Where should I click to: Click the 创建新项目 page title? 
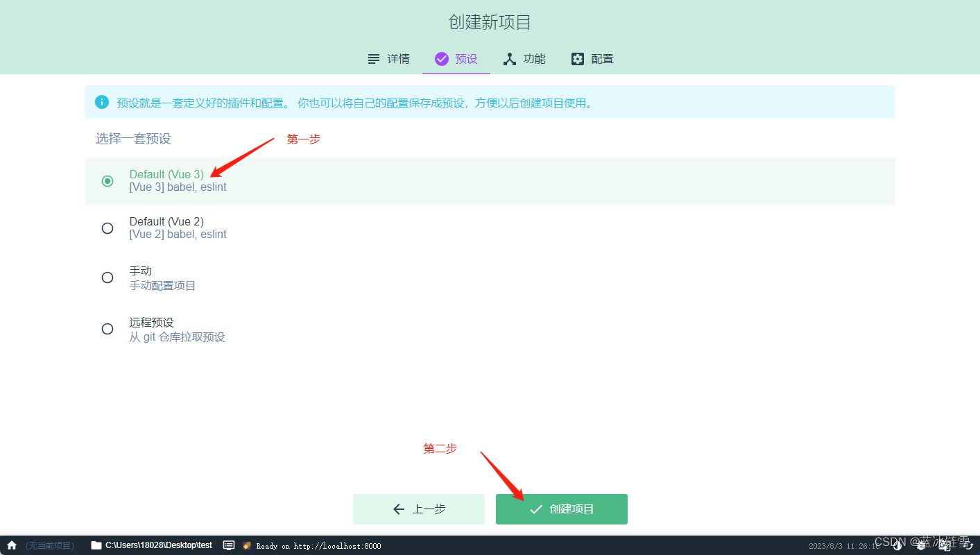[490, 22]
